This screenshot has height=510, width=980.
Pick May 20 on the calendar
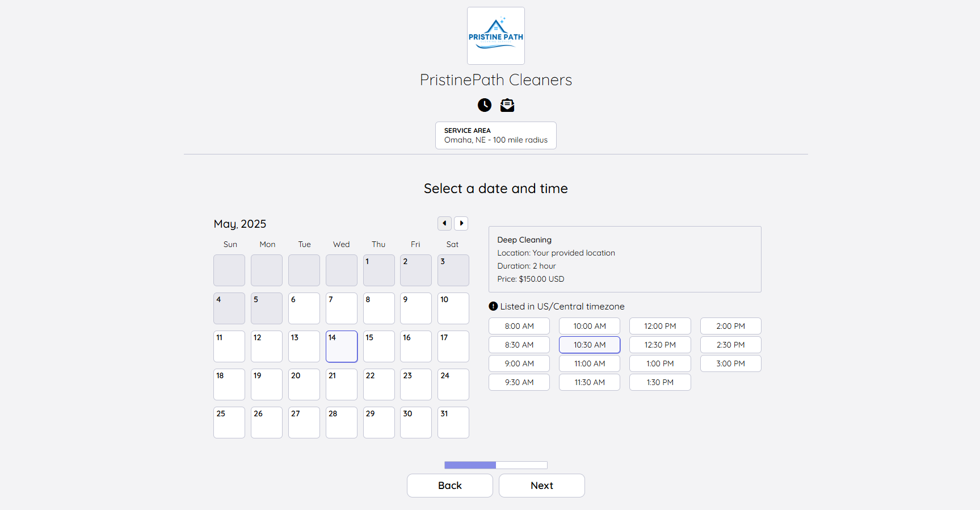tap(304, 384)
